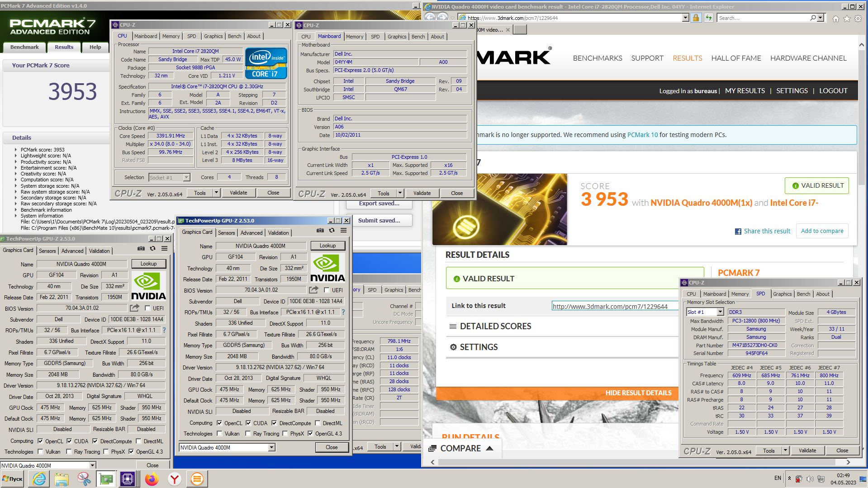Viewport: 868px width, 488px height.
Task: Open the hamburger menu in the left GPU-Z window
Action: click(164, 248)
